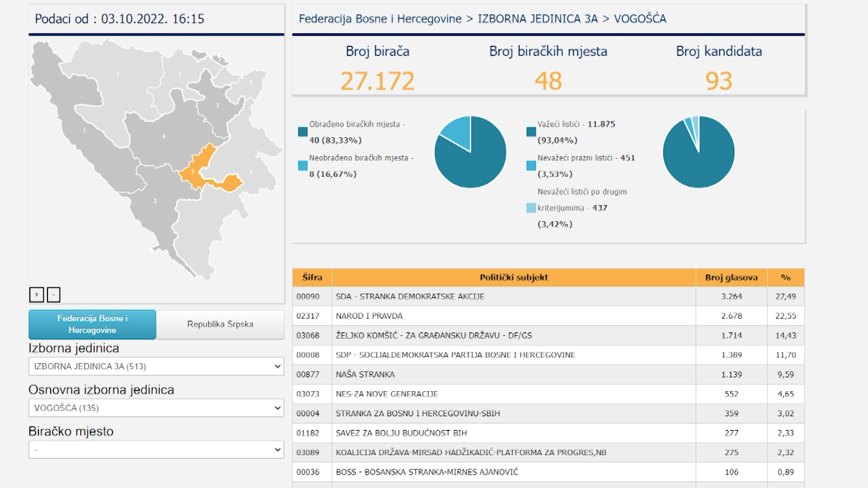868x488 pixels.
Task: Click the map zoom out minus button
Action: click(53, 295)
